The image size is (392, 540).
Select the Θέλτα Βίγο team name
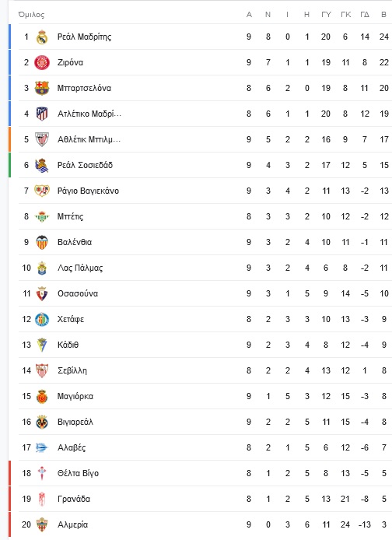[x=78, y=473]
